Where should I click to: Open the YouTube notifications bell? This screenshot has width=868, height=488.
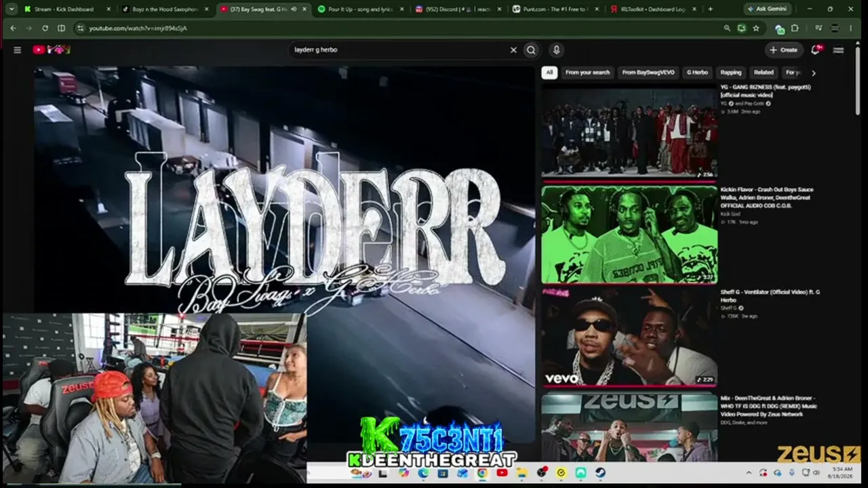tap(816, 49)
